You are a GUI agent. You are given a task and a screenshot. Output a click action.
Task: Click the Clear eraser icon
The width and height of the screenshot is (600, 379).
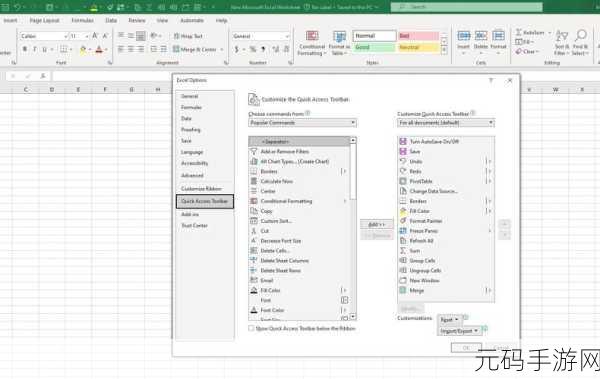(518, 51)
